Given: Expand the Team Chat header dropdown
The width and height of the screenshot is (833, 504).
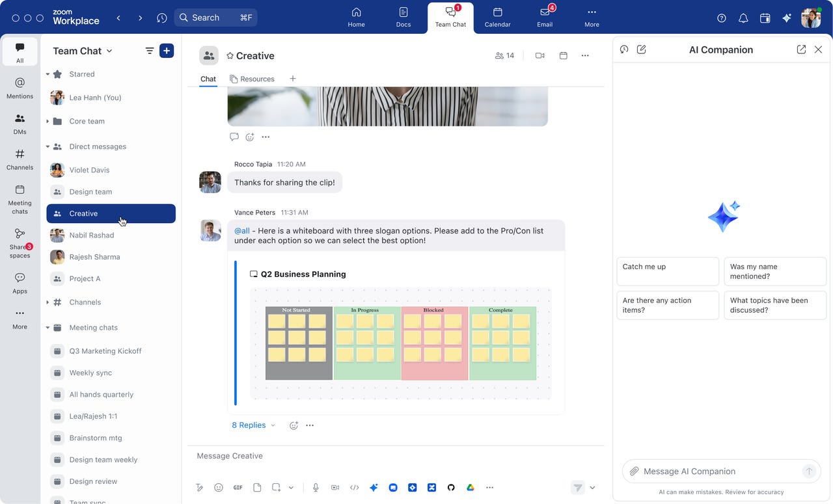Looking at the screenshot, I should click(x=109, y=51).
